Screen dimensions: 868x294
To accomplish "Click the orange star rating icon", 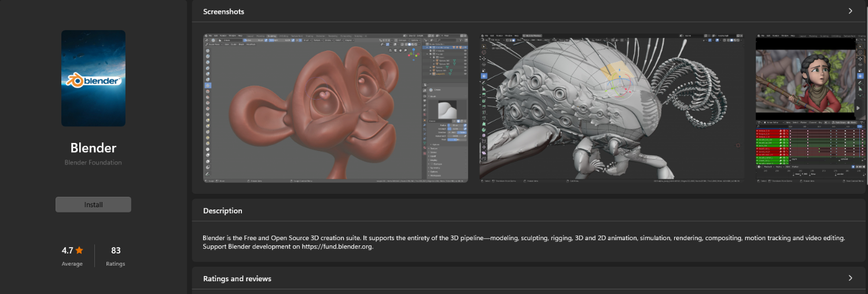I will [79, 251].
